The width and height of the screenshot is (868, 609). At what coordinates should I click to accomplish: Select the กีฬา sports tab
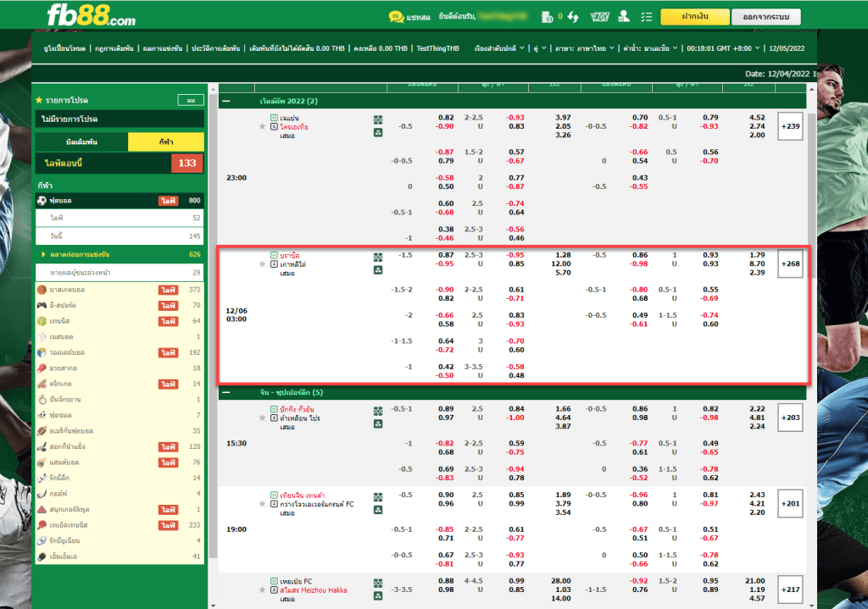(165, 142)
